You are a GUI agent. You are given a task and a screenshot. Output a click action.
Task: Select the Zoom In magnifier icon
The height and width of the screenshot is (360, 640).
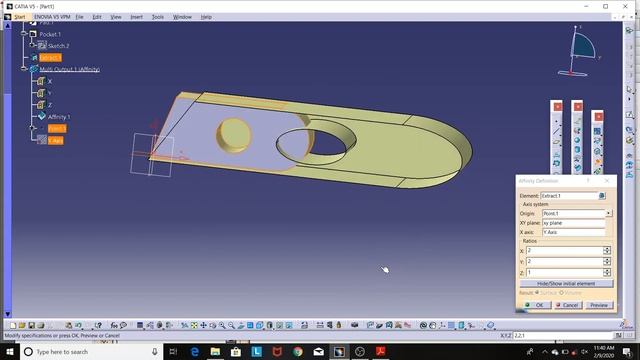click(222, 325)
